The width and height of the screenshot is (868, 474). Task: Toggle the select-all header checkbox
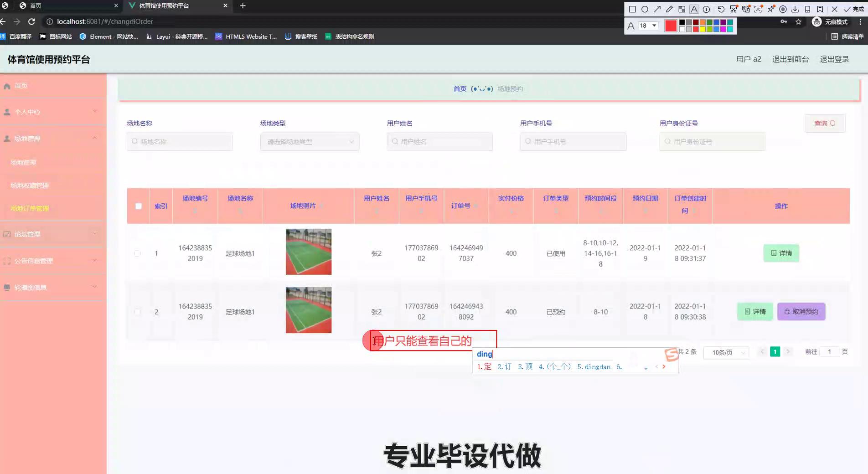(x=139, y=206)
